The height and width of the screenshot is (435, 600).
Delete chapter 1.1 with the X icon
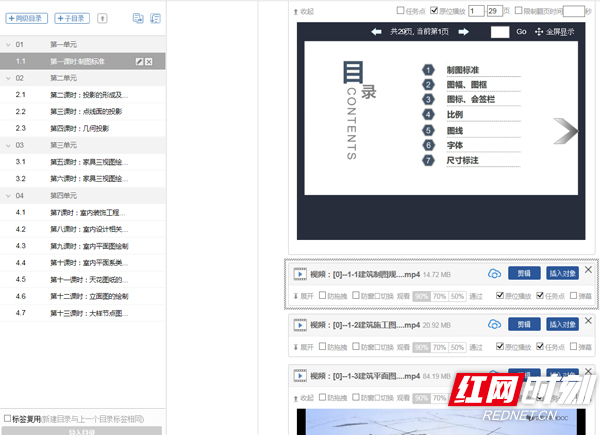(x=149, y=62)
